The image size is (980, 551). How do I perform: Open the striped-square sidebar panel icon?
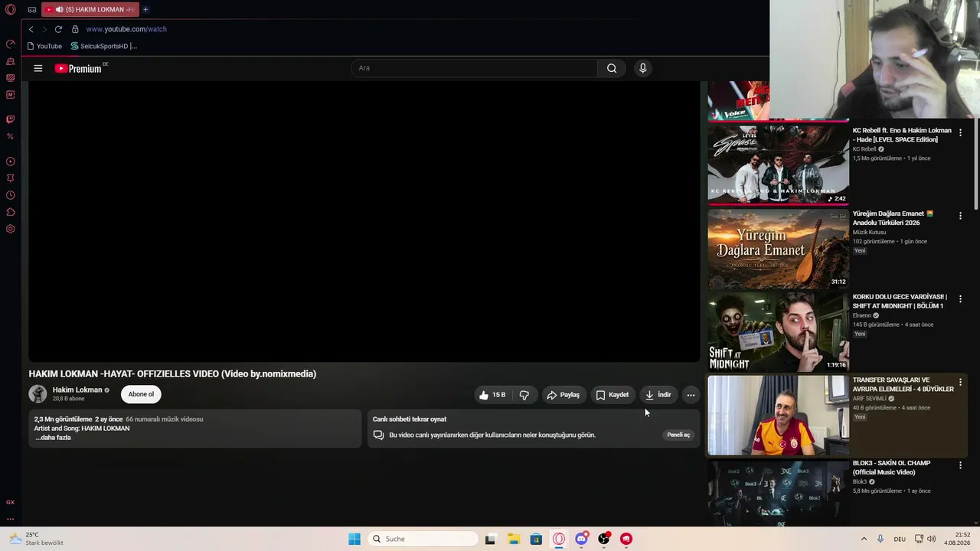pyautogui.click(x=11, y=78)
